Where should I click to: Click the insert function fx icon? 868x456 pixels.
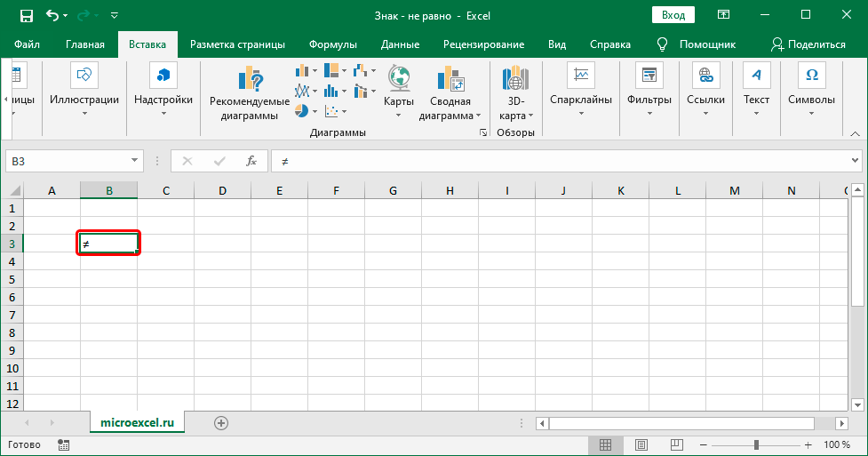pyautogui.click(x=251, y=161)
